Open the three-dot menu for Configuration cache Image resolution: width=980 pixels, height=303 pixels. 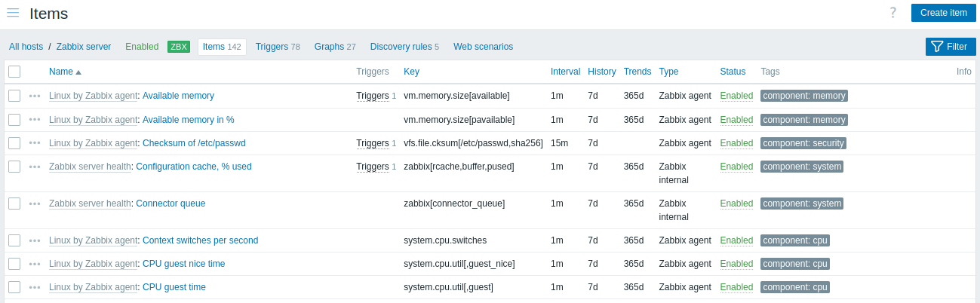coord(35,167)
